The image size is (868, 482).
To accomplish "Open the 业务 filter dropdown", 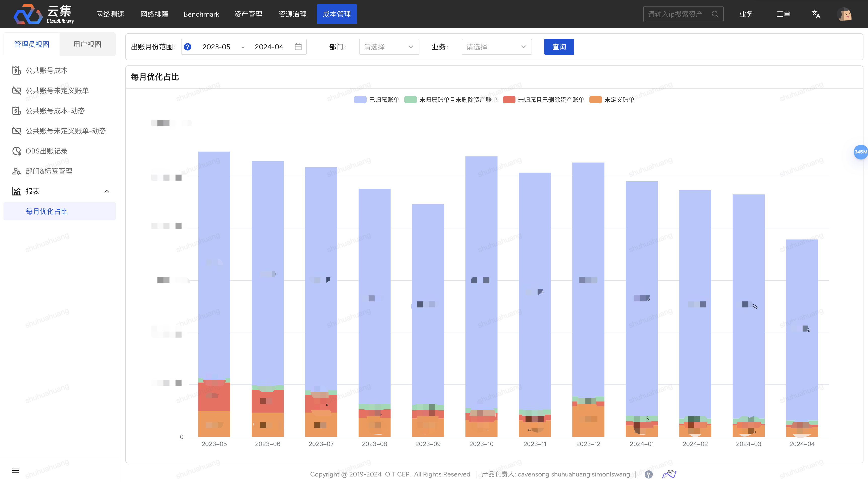I will click(x=496, y=47).
